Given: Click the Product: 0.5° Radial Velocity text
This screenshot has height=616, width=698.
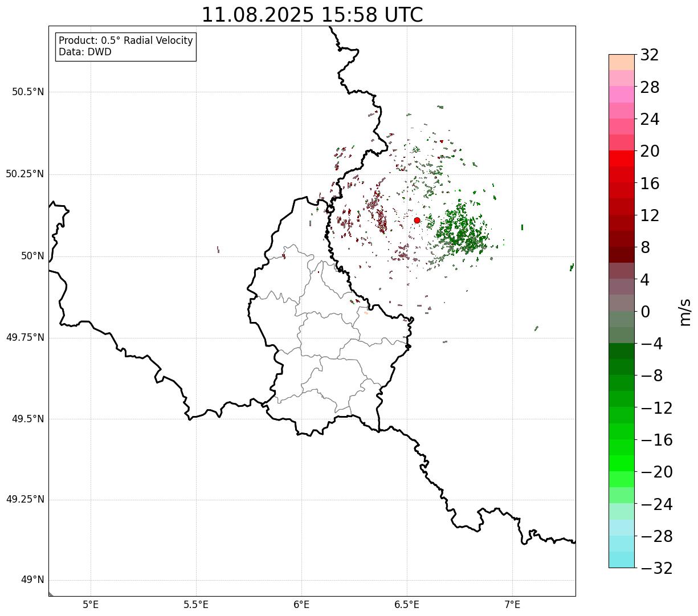Looking at the screenshot, I should (126, 41).
